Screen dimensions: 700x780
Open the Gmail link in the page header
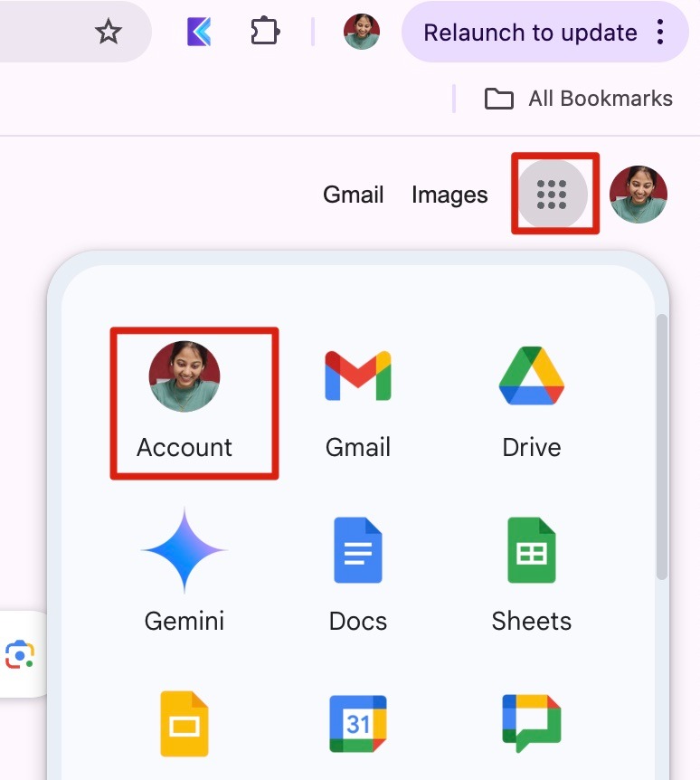pos(353,195)
